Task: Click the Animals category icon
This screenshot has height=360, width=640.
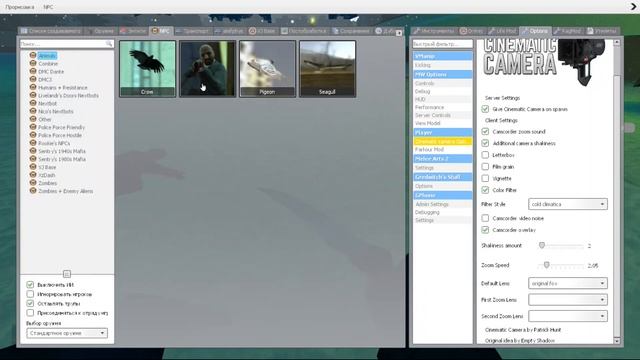Action: coord(33,55)
